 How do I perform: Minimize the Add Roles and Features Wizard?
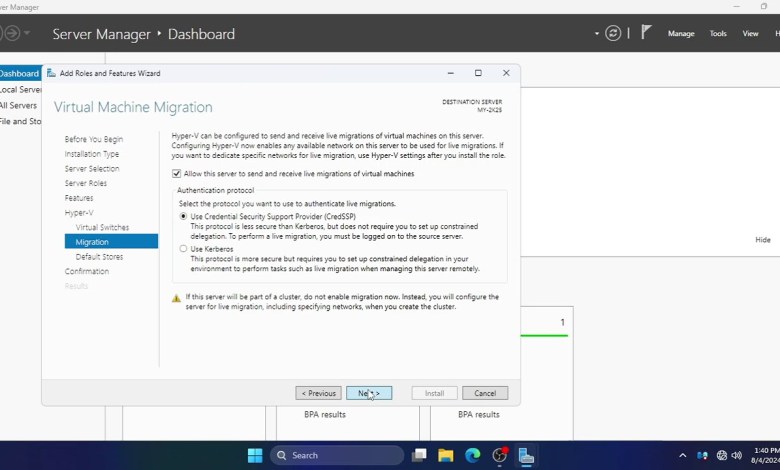coord(451,73)
